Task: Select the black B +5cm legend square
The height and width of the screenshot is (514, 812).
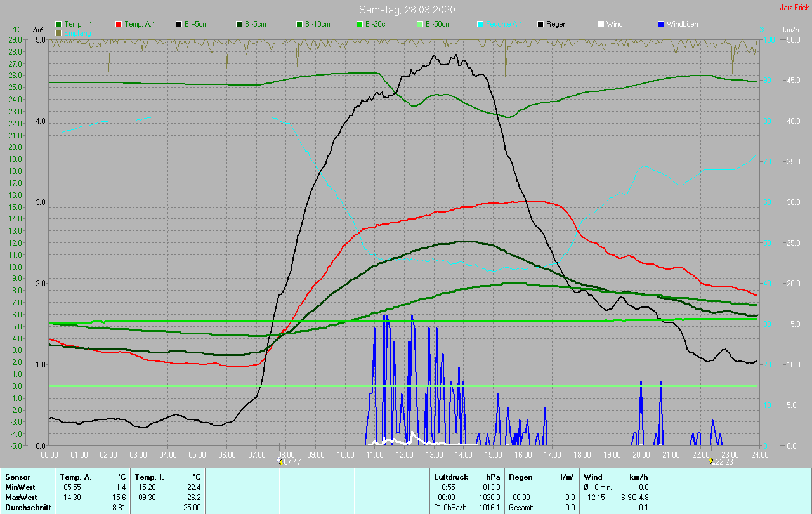Action: [x=179, y=24]
